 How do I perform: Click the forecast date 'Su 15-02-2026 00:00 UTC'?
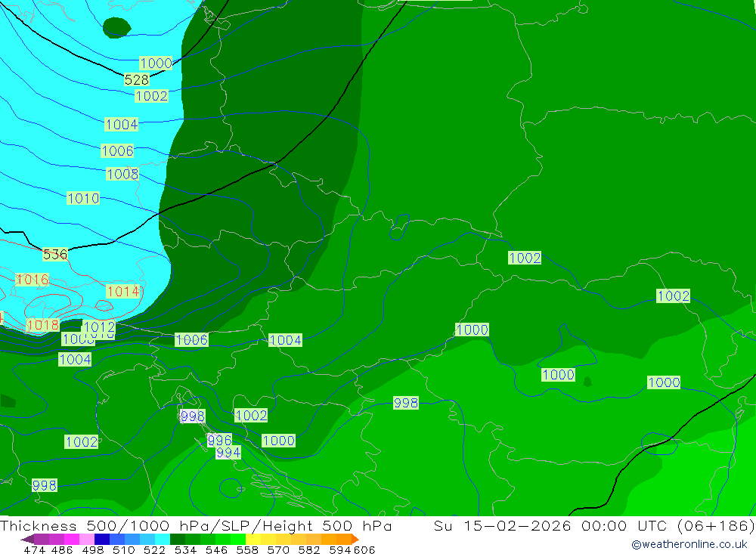[553, 525]
